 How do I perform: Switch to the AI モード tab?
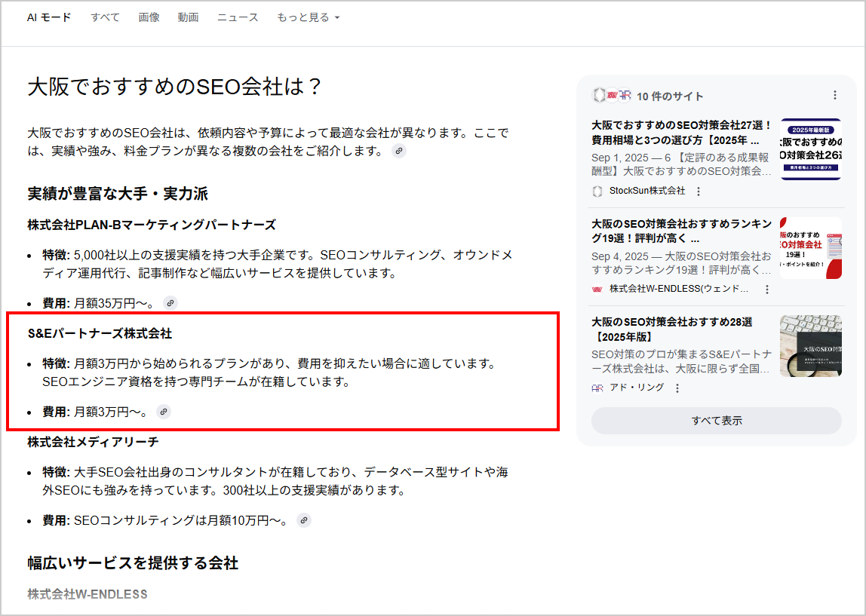pyautogui.click(x=49, y=17)
